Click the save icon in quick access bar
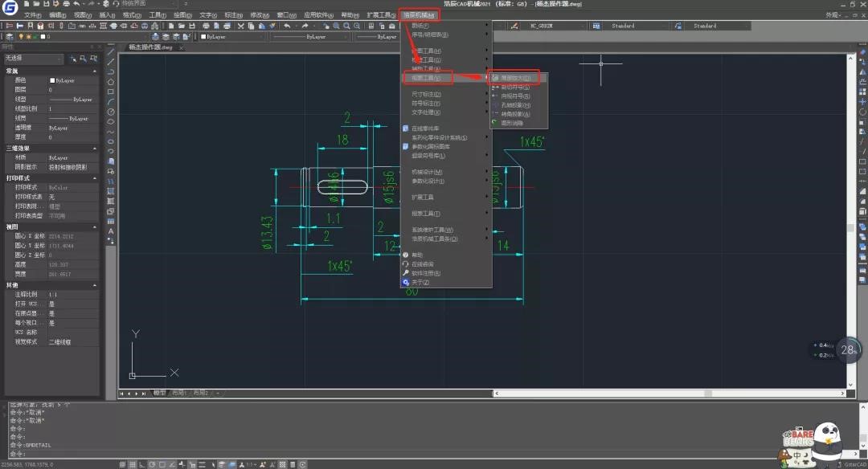 point(47,4)
